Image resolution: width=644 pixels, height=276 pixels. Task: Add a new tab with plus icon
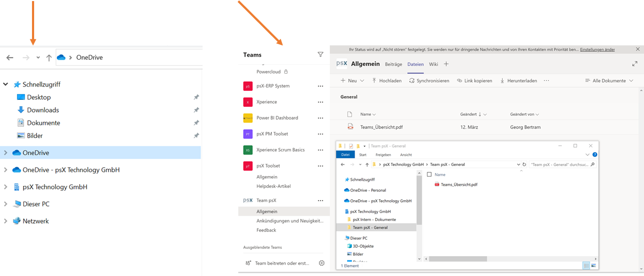click(x=446, y=64)
